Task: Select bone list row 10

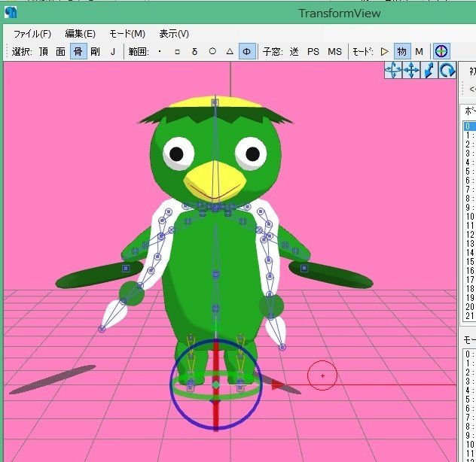Action: (470, 216)
